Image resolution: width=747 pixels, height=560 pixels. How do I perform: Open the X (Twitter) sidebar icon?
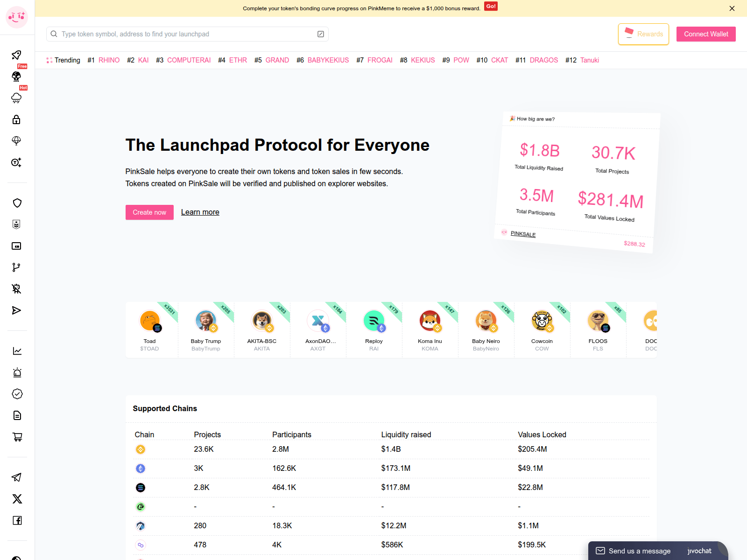17,499
